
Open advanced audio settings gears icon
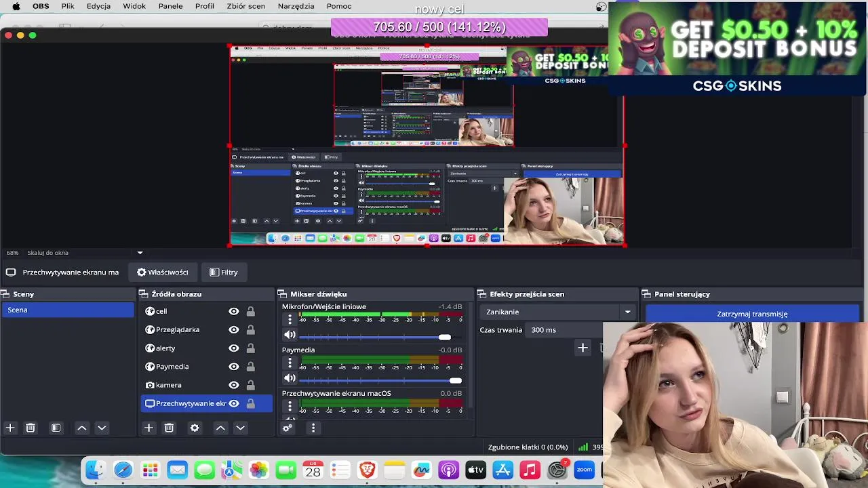click(x=288, y=428)
